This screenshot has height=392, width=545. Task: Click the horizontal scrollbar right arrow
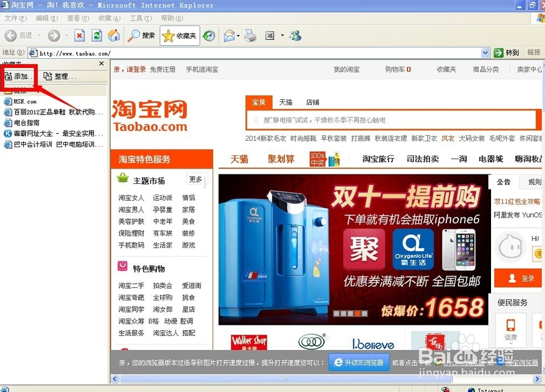(x=537, y=379)
